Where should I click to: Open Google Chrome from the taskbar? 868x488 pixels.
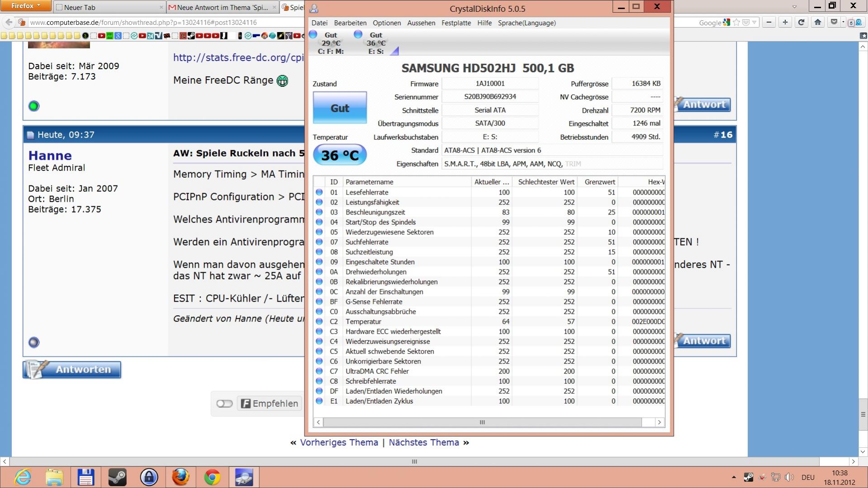coord(212,477)
